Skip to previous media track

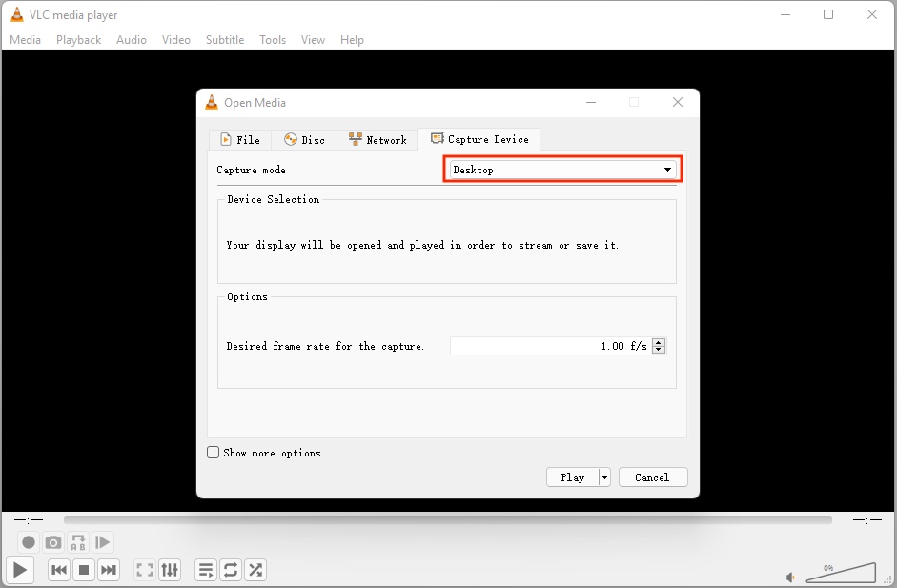point(59,570)
